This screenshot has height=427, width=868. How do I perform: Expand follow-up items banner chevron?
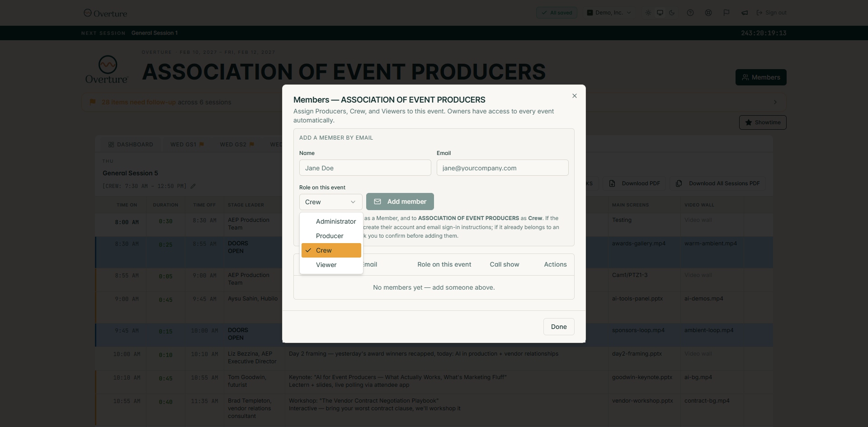pyautogui.click(x=775, y=102)
